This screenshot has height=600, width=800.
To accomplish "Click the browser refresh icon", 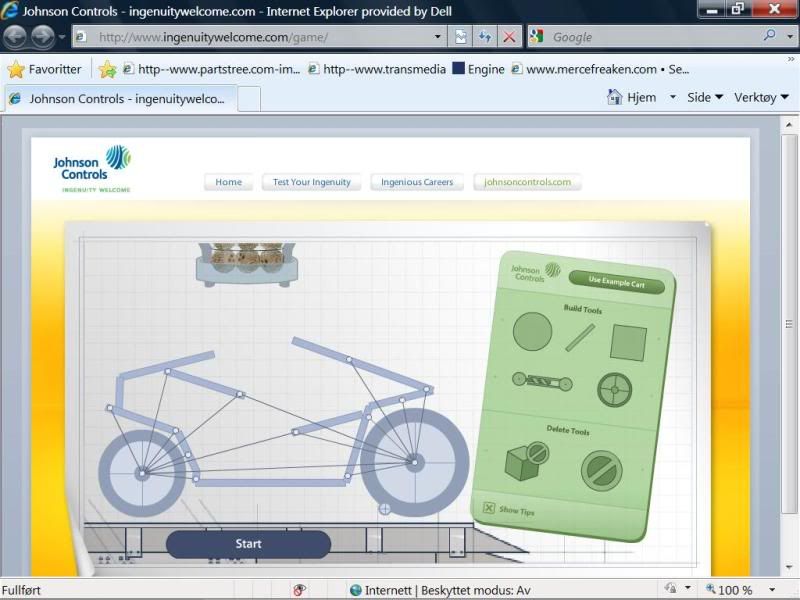I will (x=485, y=37).
